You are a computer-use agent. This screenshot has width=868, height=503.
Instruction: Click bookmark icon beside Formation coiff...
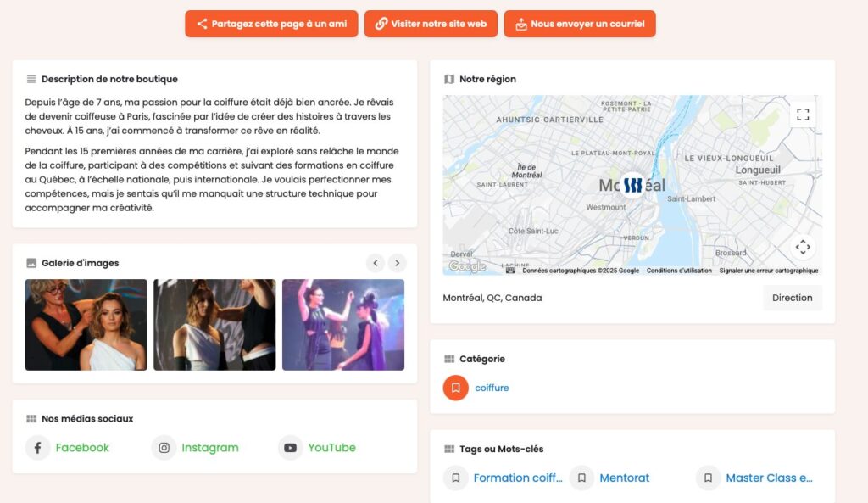tap(455, 478)
